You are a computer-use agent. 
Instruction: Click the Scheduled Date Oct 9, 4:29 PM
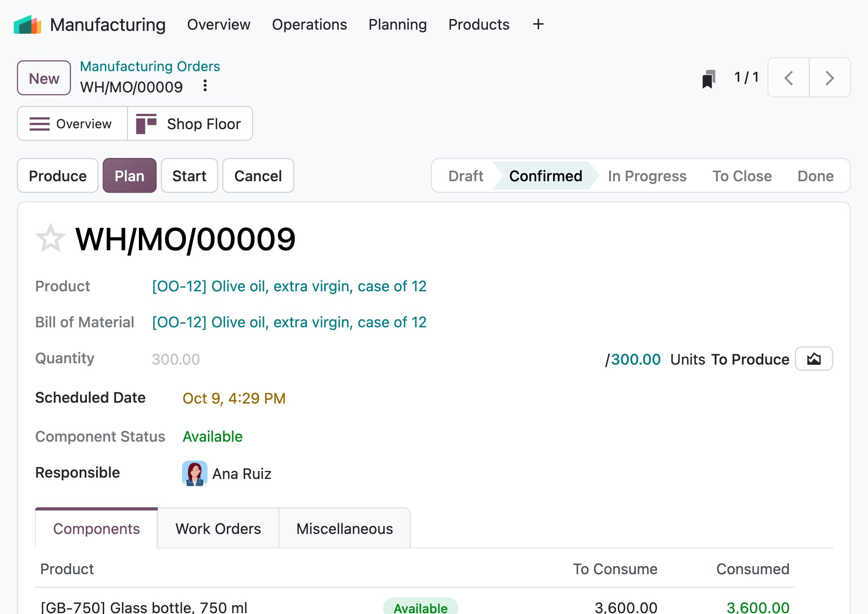[234, 398]
